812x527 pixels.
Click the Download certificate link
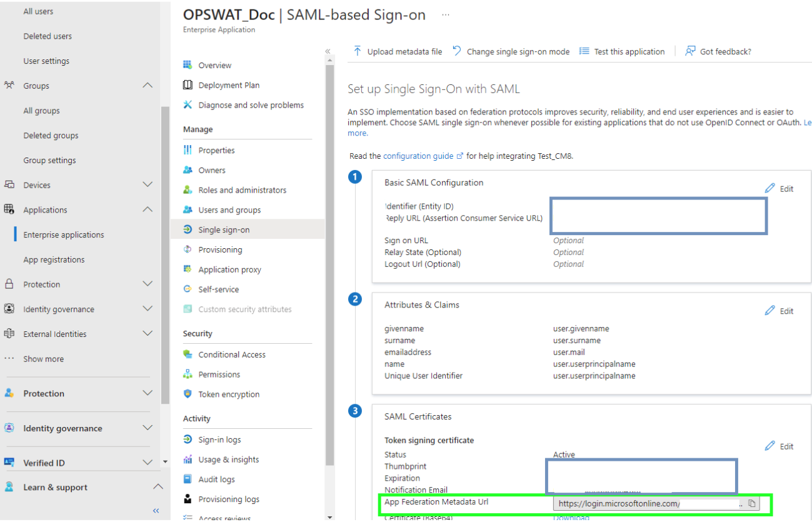(571, 518)
